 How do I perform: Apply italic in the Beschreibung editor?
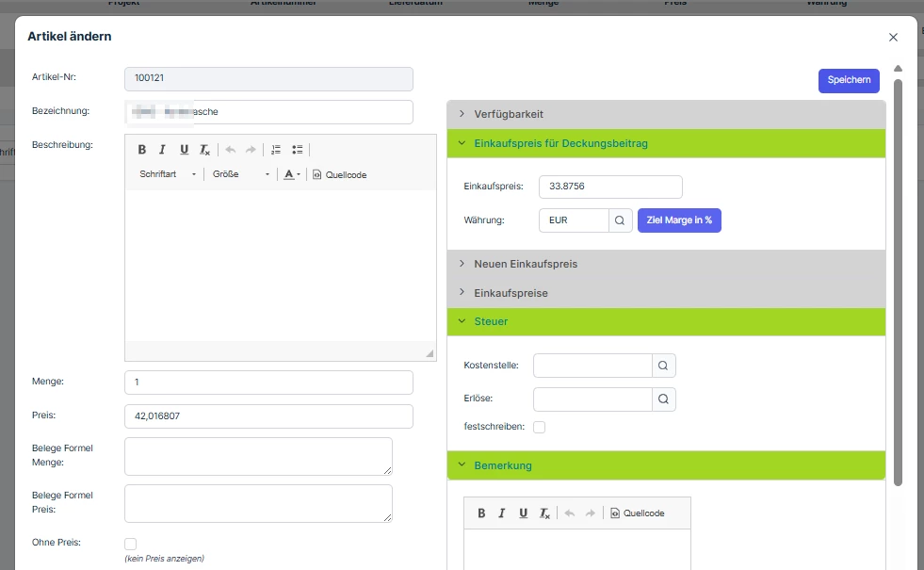pos(163,150)
